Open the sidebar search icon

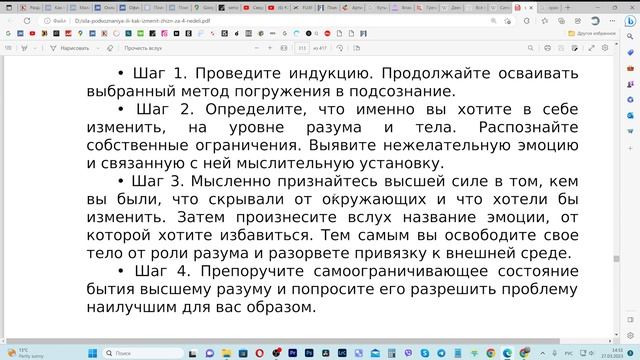pyautogui.click(x=630, y=37)
